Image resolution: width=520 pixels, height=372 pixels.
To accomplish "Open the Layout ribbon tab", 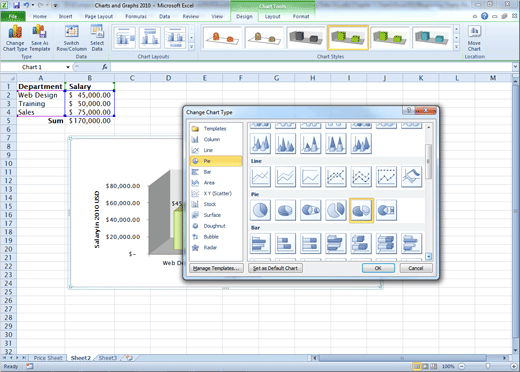I will click(x=272, y=16).
